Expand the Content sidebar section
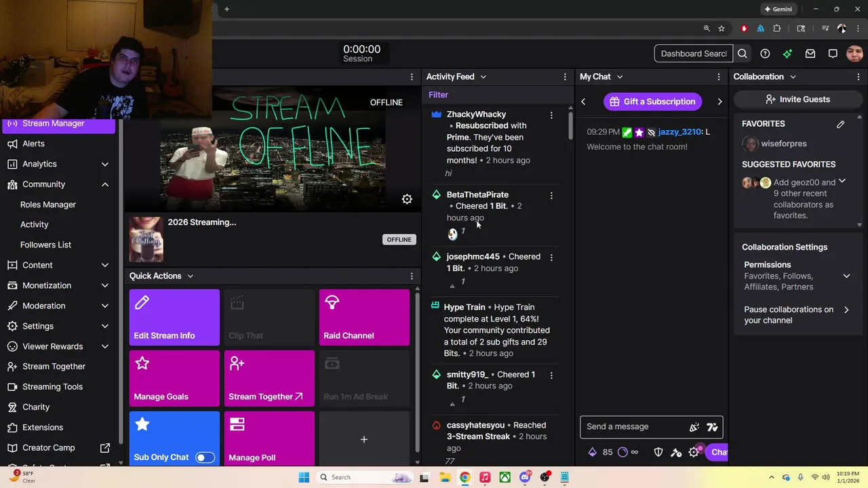 tap(105, 265)
